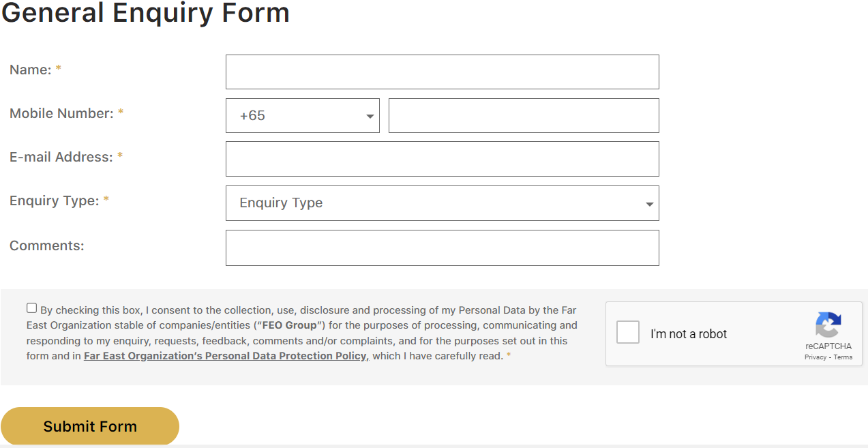Click the "I'm not a robot" text
Image resolution: width=868 pixels, height=448 pixels.
[x=689, y=334]
